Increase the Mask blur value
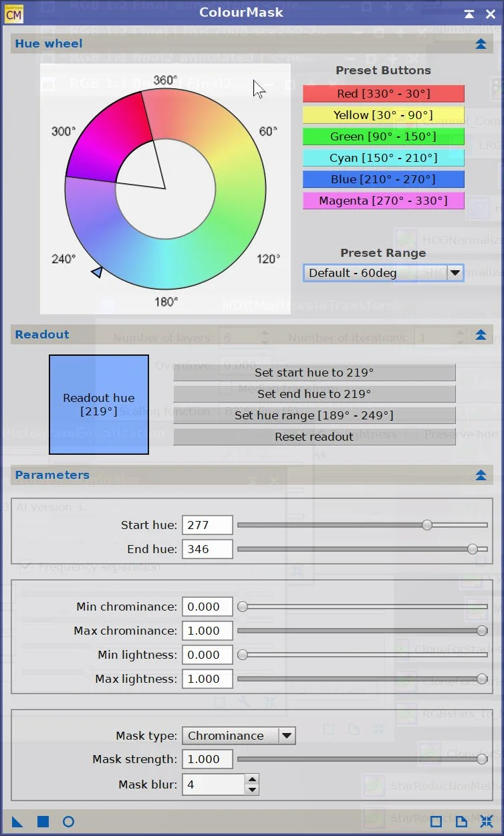 tap(251, 779)
